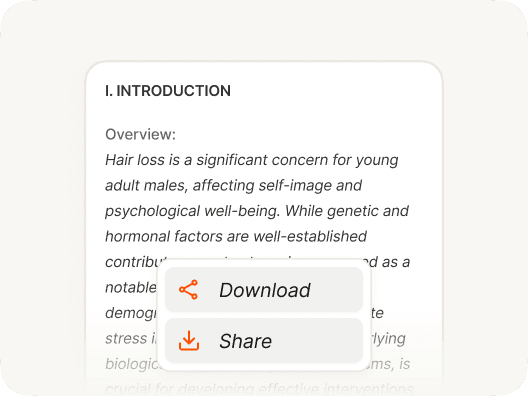Click the orange download-tray icon beside Share
Image resolution: width=528 pixels, height=396 pixels.
pos(189,340)
